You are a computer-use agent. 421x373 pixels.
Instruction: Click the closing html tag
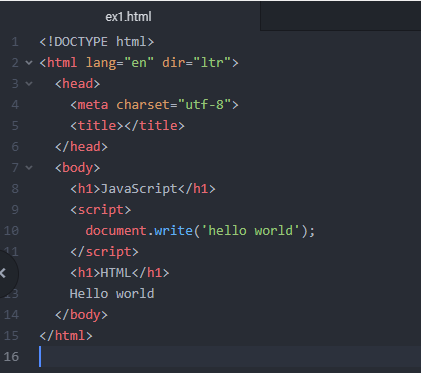pos(66,336)
